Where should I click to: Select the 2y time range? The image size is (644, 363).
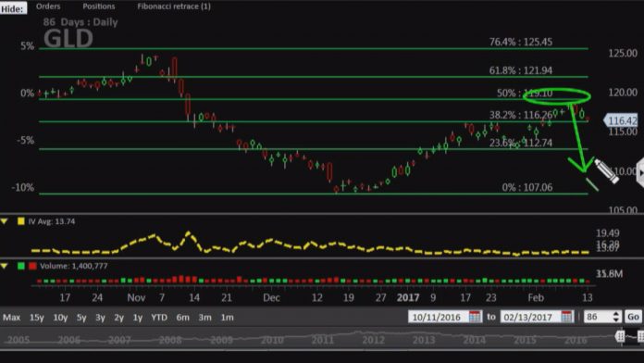(118, 318)
